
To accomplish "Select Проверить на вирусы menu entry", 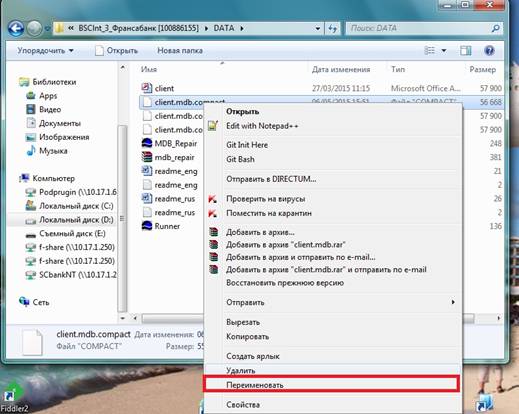I will 265,199.
